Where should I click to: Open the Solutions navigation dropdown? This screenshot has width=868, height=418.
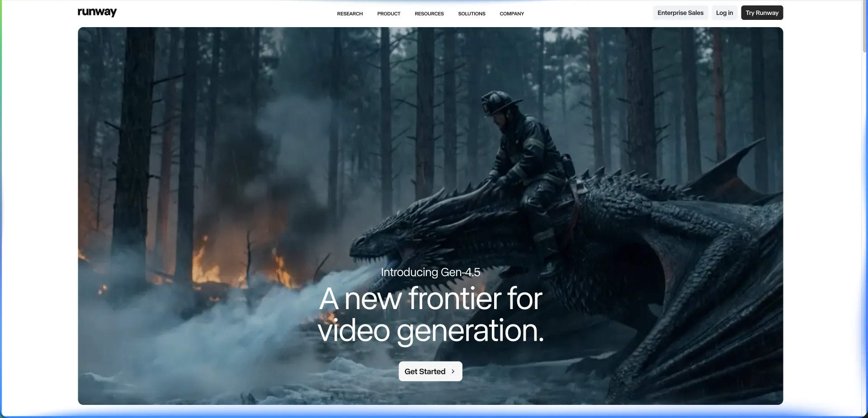tap(472, 14)
